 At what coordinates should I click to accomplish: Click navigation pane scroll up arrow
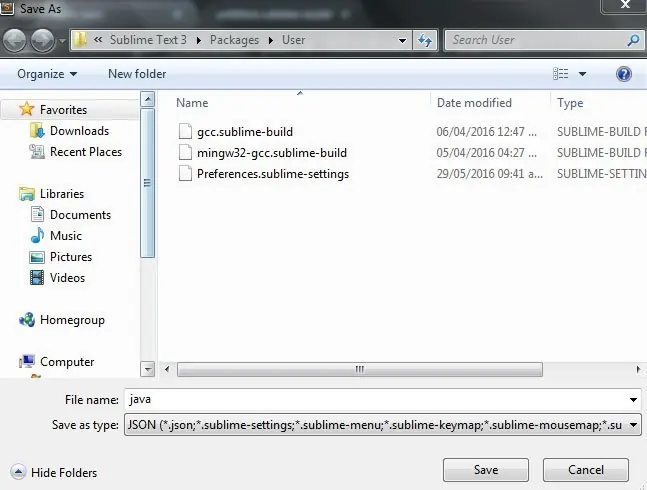pos(147,99)
